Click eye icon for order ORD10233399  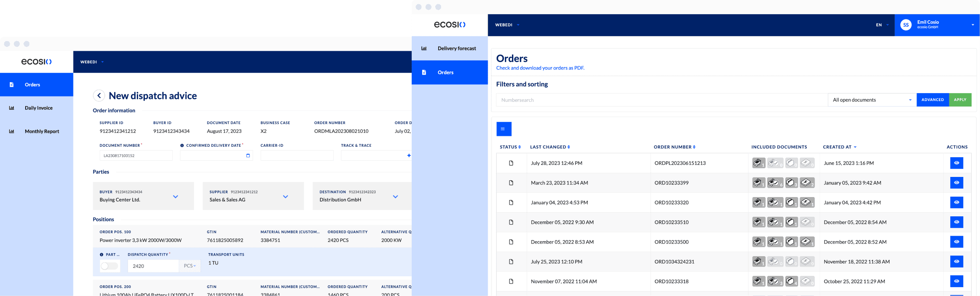[x=956, y=183]
